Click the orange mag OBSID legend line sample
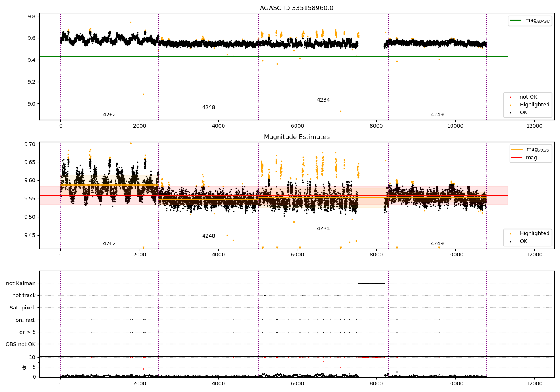Image resolution: width=560 pixels, height=392 pixels. pos(517,149)
